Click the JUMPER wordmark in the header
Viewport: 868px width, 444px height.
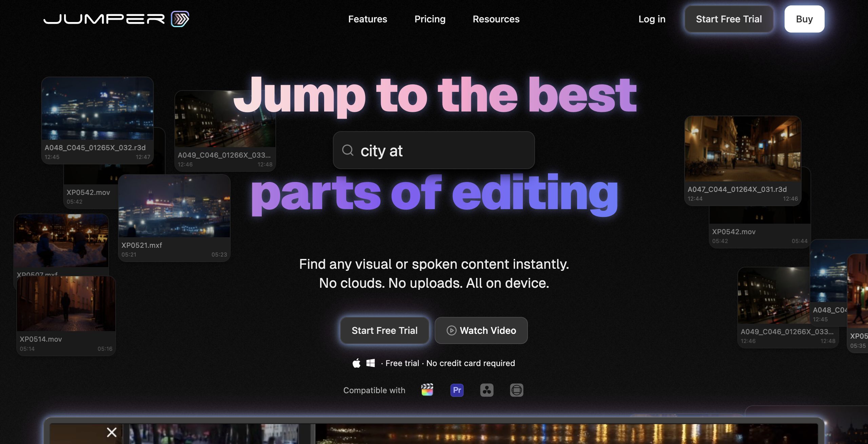pos(104,19)
